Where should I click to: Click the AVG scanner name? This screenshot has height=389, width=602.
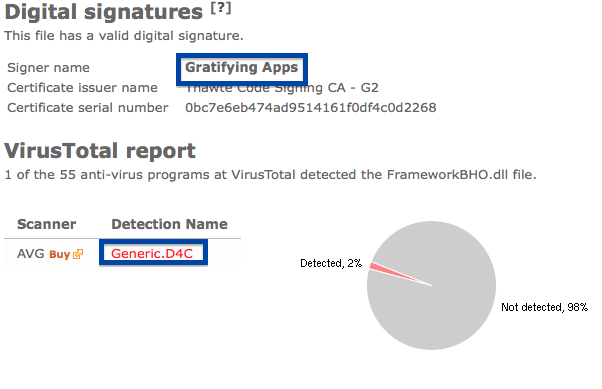(31, 254)
